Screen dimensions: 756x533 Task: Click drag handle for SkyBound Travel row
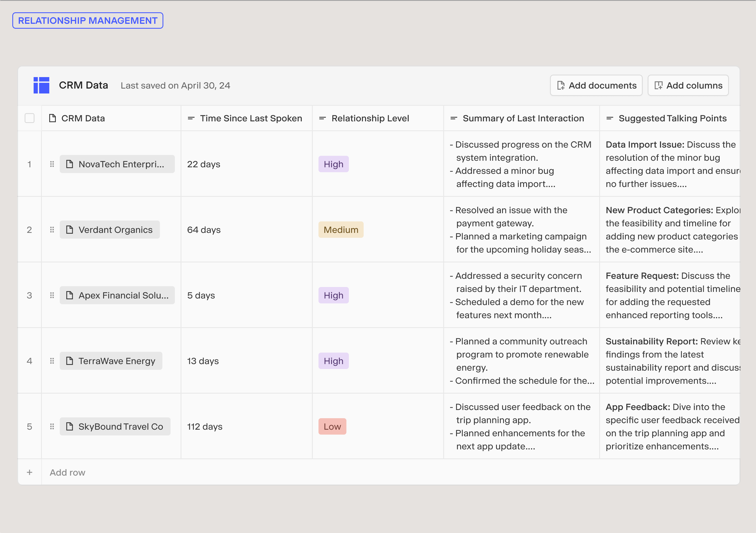pyautogui.click(x=52, y=426)
